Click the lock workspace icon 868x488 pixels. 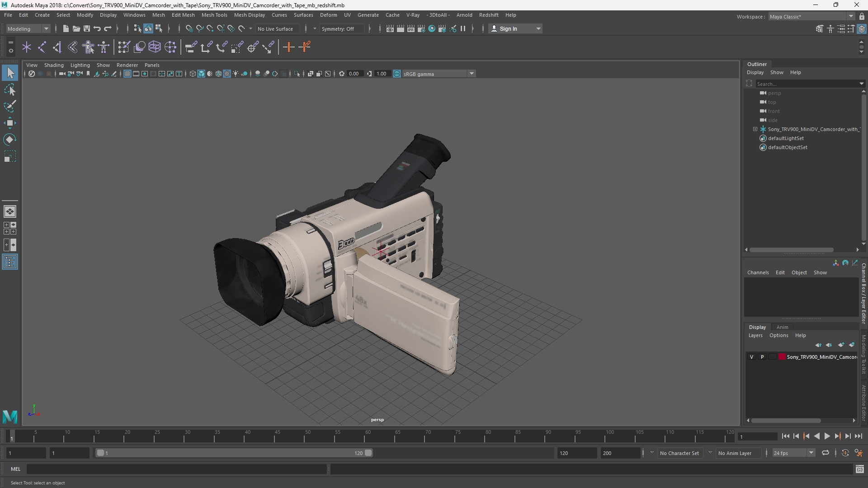[x=862, y=16]
